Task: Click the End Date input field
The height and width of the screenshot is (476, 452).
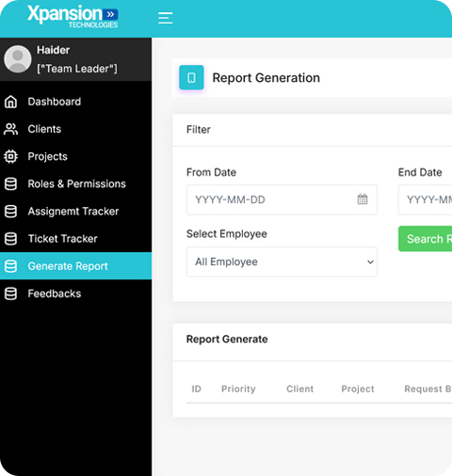Action: point(426,199)
